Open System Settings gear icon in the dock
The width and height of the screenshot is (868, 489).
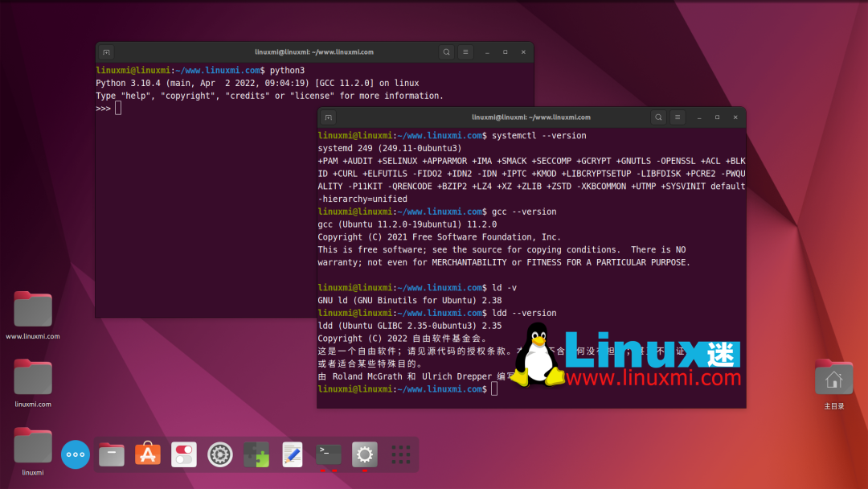pos(364,454)
